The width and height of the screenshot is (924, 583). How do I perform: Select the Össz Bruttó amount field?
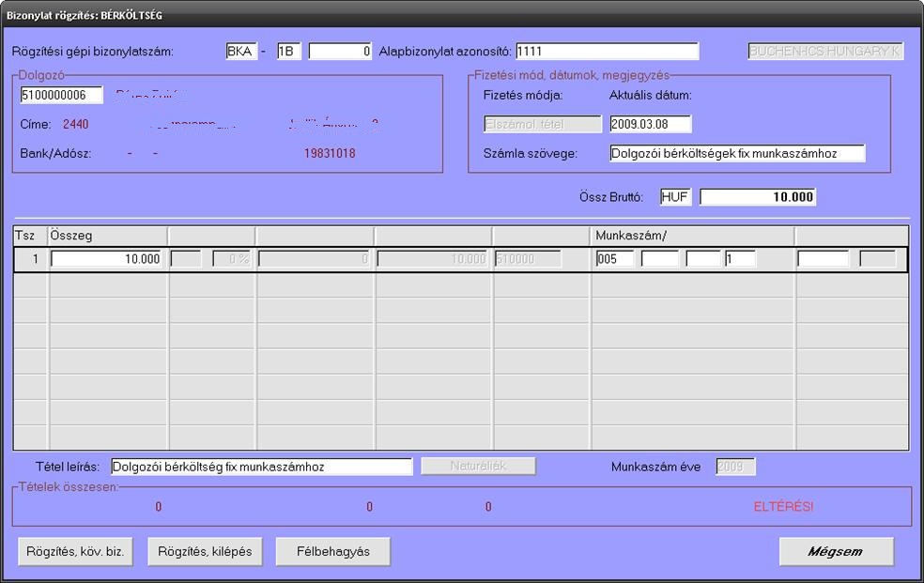(758, 197)
